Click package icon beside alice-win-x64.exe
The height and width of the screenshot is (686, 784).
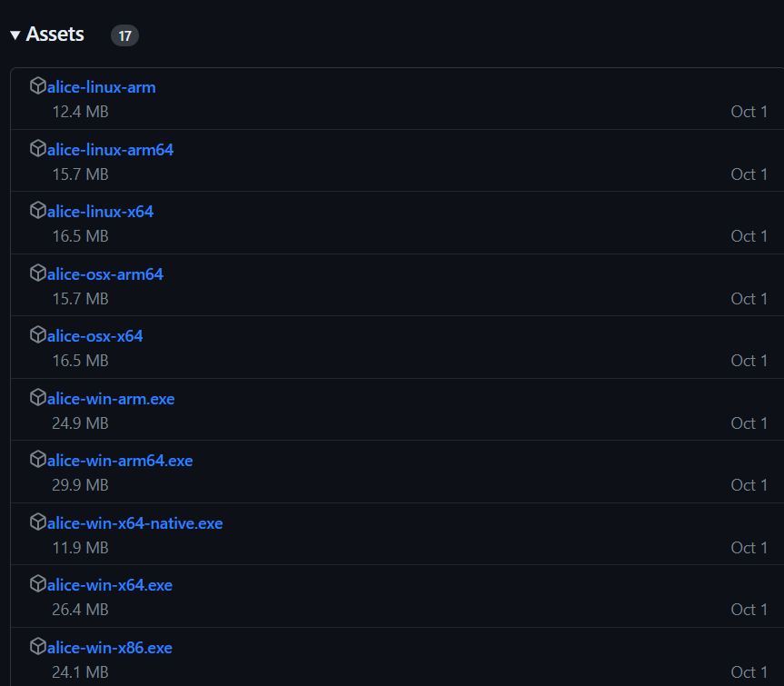coord(37,584)
